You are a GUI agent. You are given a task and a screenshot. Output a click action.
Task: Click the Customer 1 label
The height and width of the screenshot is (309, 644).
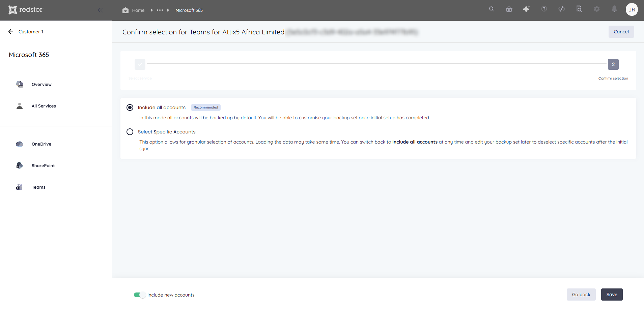[31, 32]
